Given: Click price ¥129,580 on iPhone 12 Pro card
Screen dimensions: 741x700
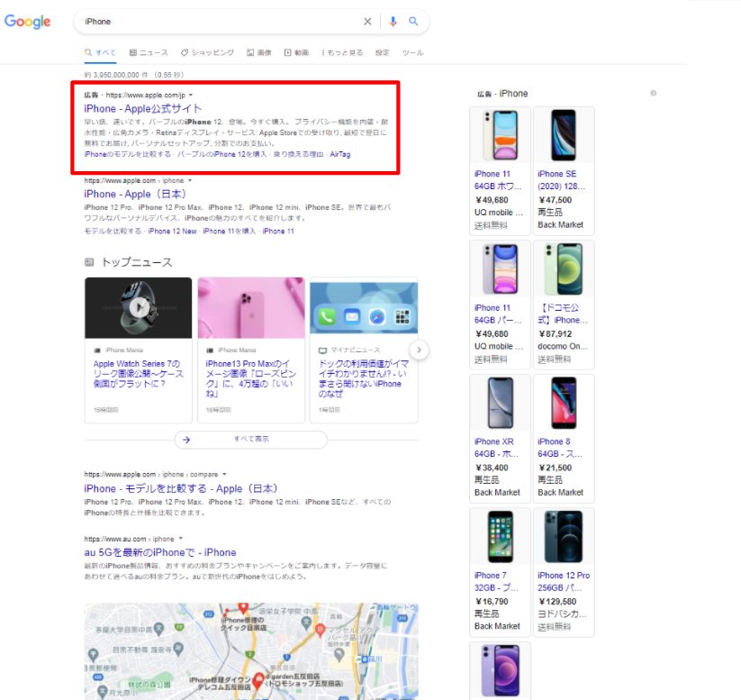Looking at the screenshot, I should click(557, 602).
